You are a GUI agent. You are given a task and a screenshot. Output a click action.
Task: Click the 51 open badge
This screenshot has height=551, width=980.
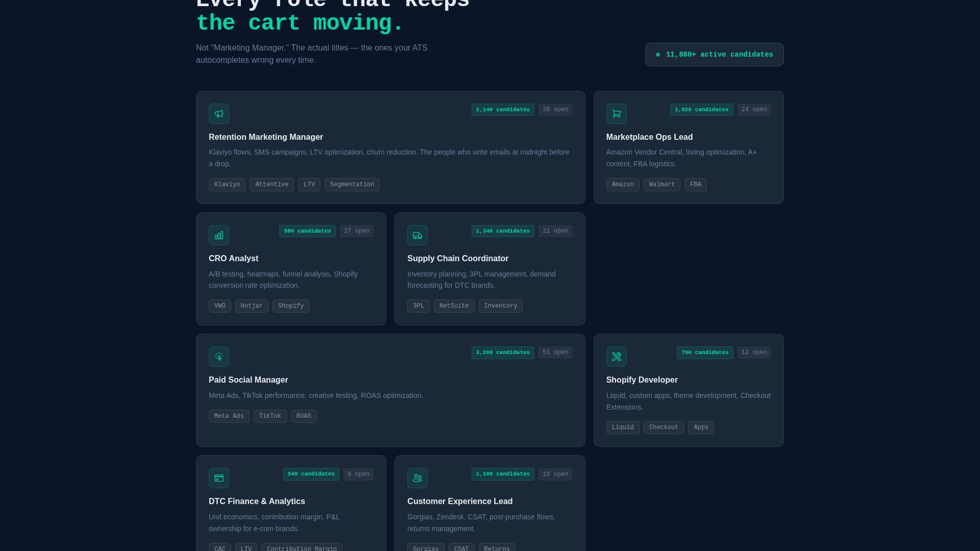point(555,353)
